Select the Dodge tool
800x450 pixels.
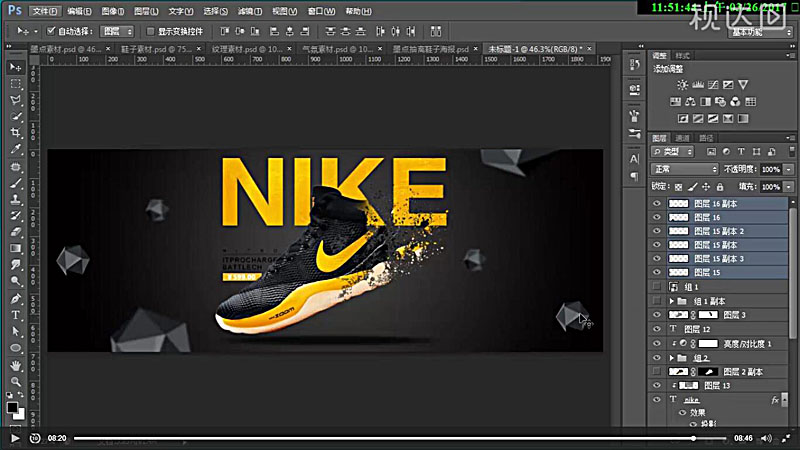pos(16,281)
